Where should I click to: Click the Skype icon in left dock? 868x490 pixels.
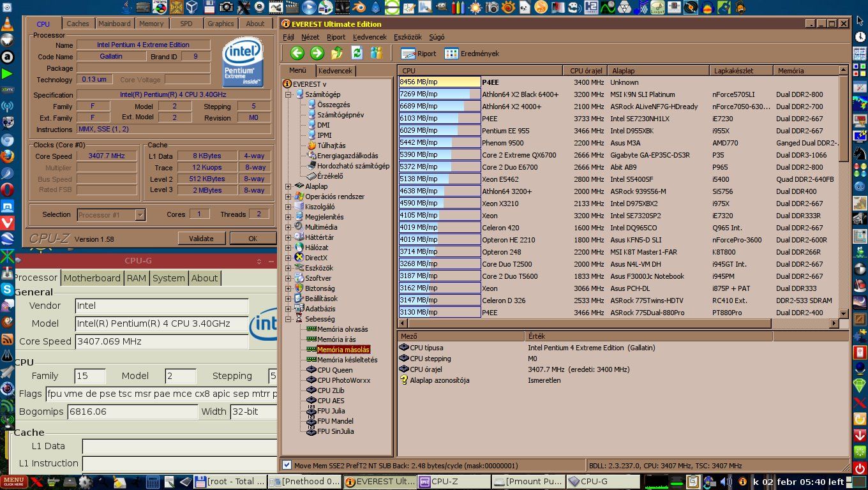[8, 290]
